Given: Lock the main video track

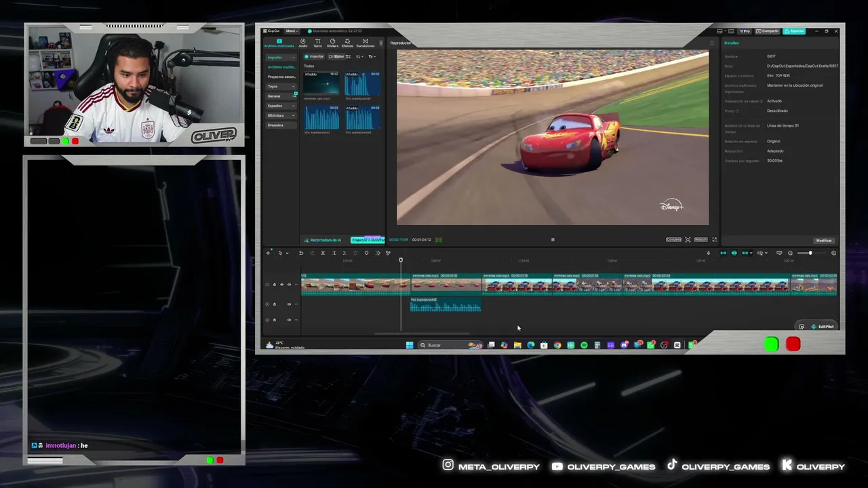Looking at the screenshot, I should 275,285.
